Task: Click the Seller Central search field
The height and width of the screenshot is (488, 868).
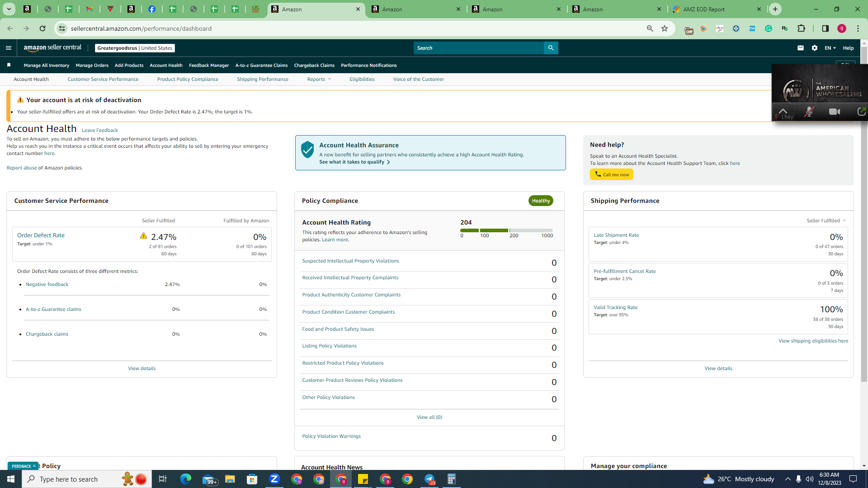Action: click(479, 48)
